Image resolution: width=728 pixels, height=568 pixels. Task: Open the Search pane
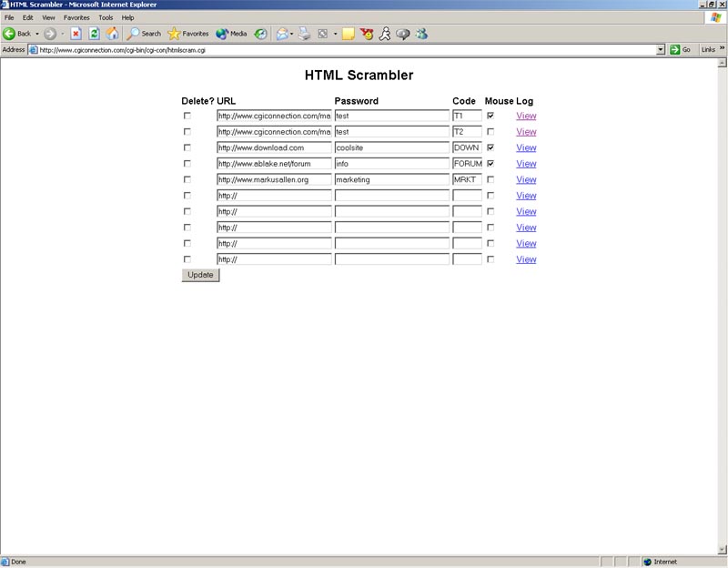pos(144,34)
